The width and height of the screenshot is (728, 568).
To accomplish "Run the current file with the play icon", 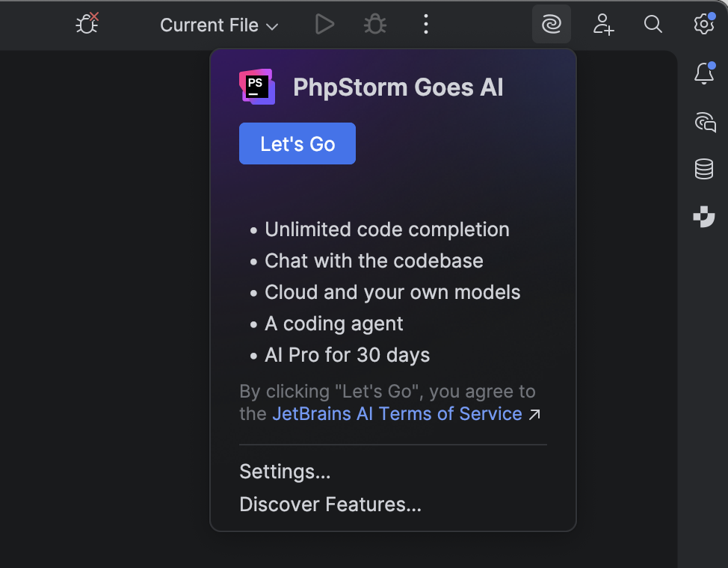I will click(324, 24).
